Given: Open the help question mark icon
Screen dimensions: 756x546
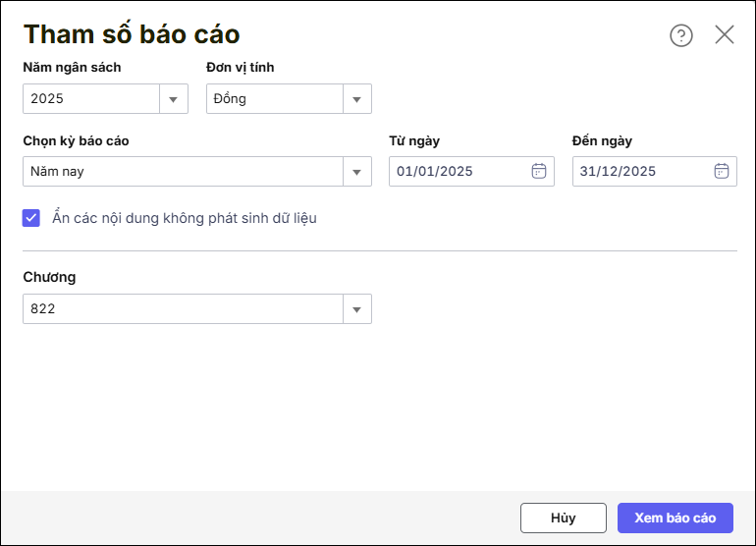Looking at the screenshot, I should pos(681,35).
